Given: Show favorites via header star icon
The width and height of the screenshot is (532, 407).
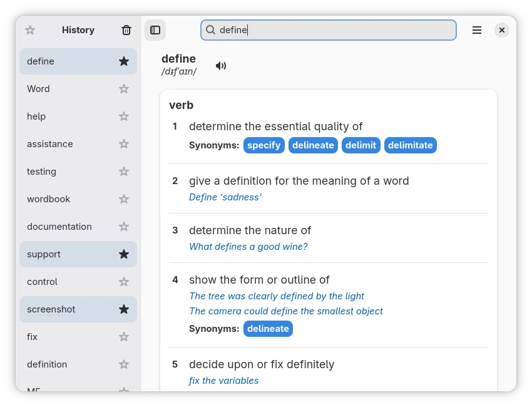Looking at the screenshot, I should click(30, 30).
